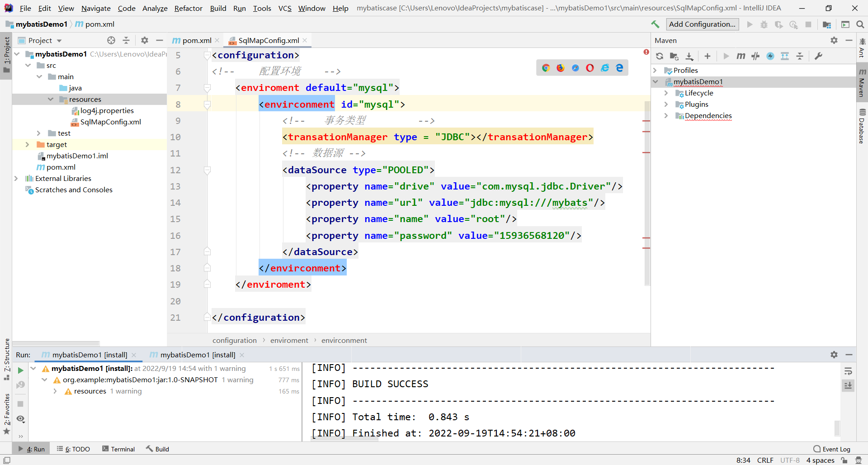This screenshot has width=868, height=465.
Task: Toggle soft-wrap in Run console
Action: click(x=848, y=371)
